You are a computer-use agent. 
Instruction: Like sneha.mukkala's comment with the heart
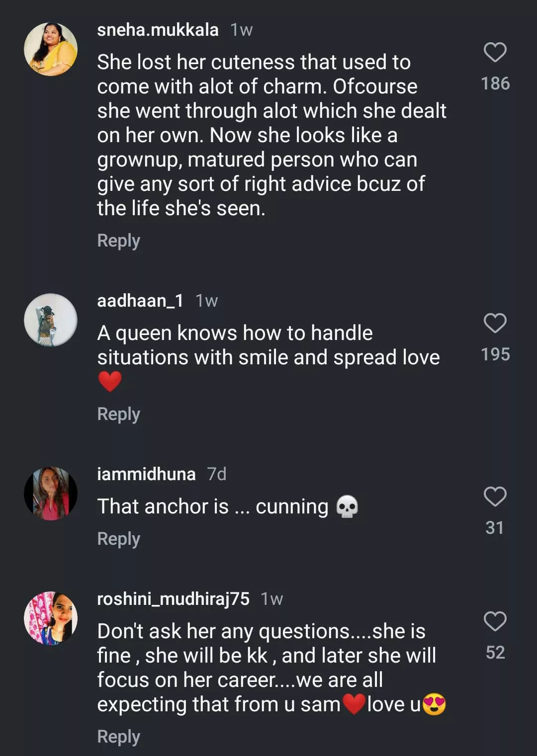(x=495, y=52)
